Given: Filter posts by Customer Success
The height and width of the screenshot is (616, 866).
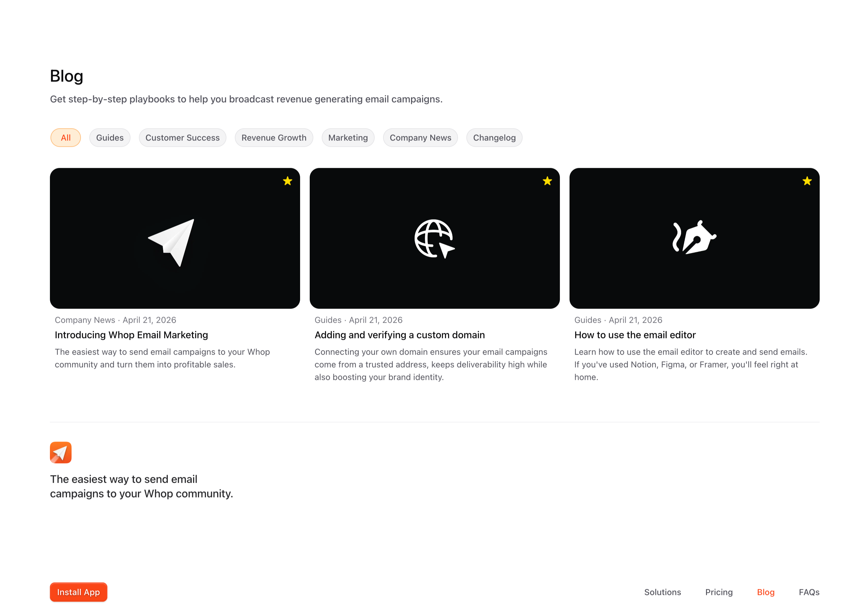Looking at the screenshot, I should (x=183, y=138).
